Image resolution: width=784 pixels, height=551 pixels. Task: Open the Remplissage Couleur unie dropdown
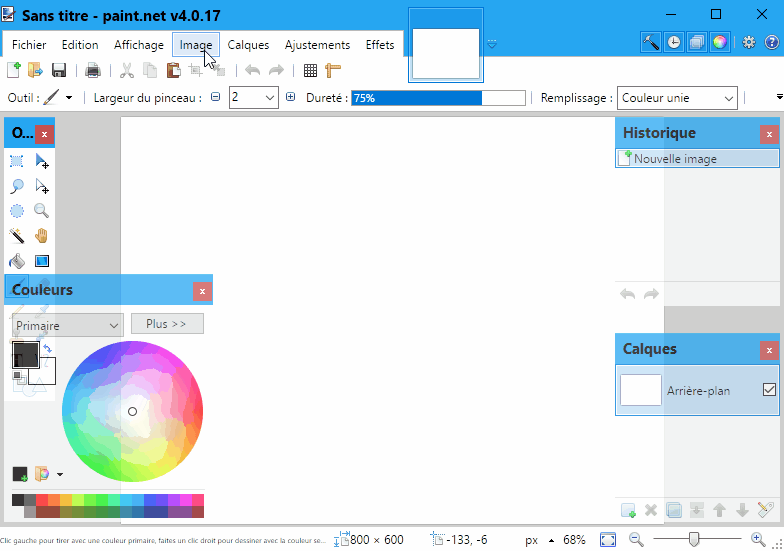[677, 98]
